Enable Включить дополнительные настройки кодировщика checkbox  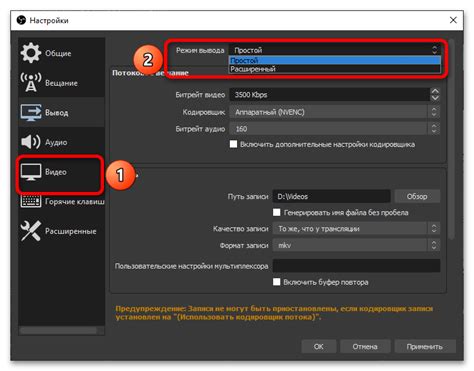[x=233, y=144]
